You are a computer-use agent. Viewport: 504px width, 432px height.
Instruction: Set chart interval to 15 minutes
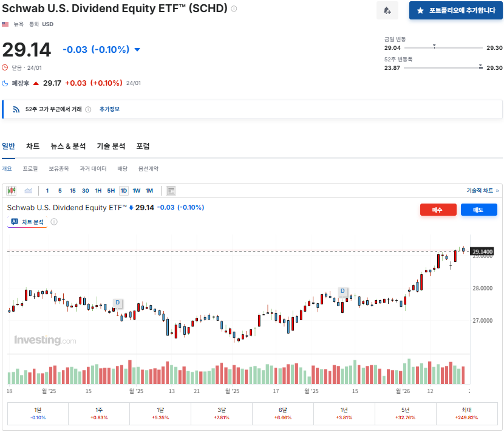(73, 191)
